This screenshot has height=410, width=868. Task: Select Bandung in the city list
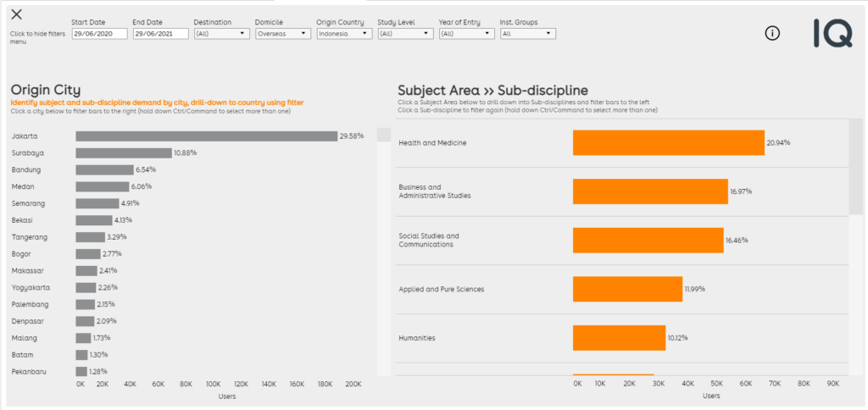point(27,169)
